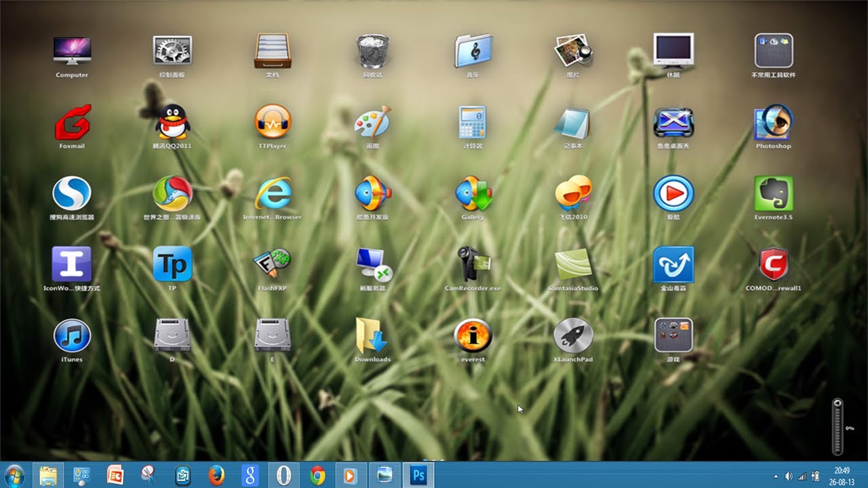This screenshot has height=488, width=868.
Task: Switch to Photoshop in the taskbar
Action: (418, 475)
